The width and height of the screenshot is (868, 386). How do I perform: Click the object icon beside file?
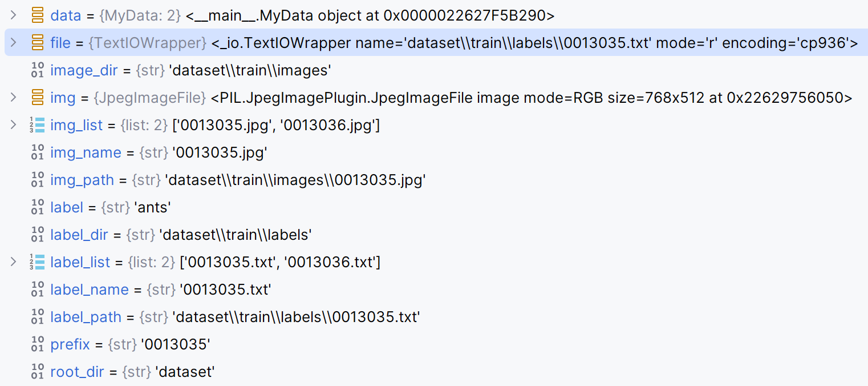point(37,43)
